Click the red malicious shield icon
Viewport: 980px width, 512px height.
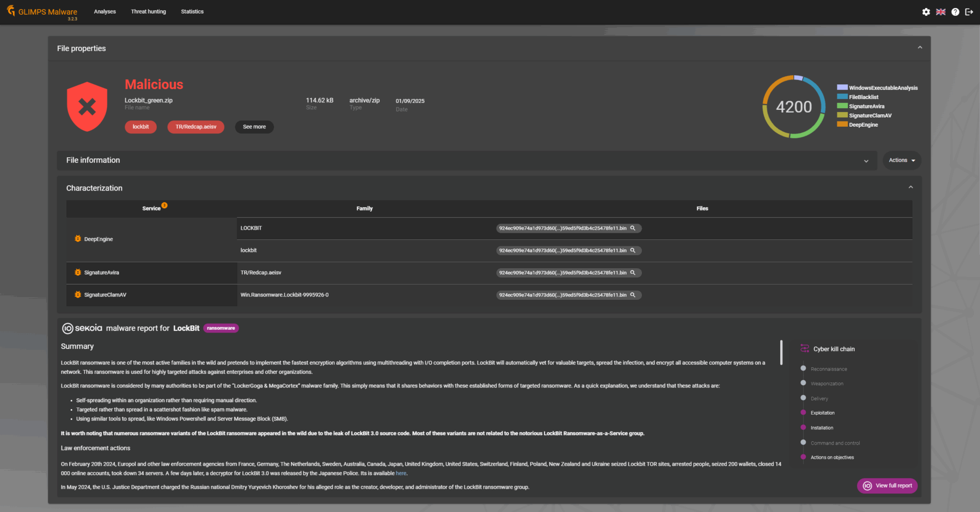tap(87, 107)
